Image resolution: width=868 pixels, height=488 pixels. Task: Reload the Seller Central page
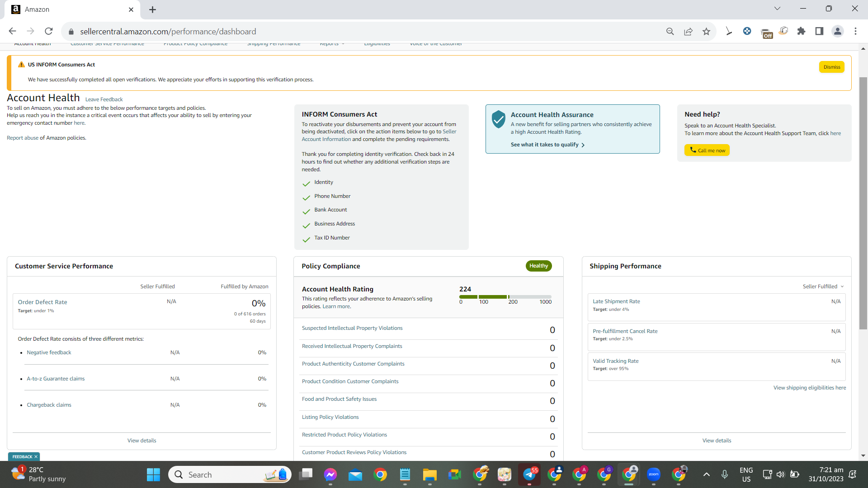[49, 31]
